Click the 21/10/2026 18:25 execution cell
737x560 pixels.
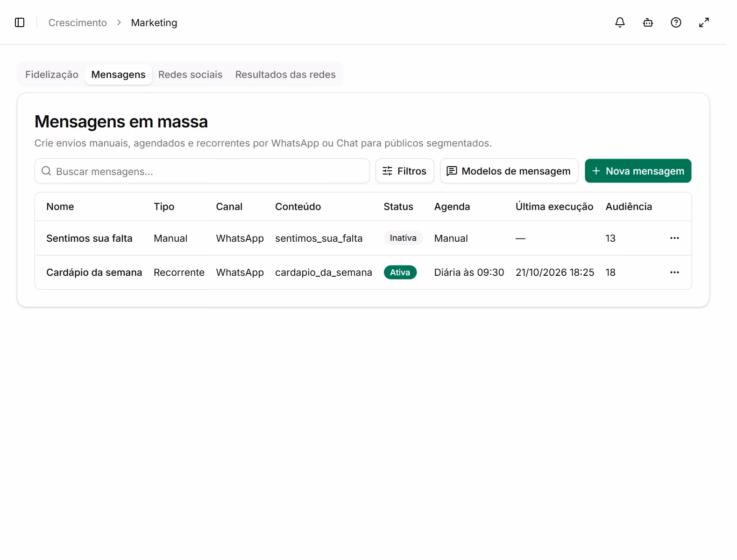(555, 272)
